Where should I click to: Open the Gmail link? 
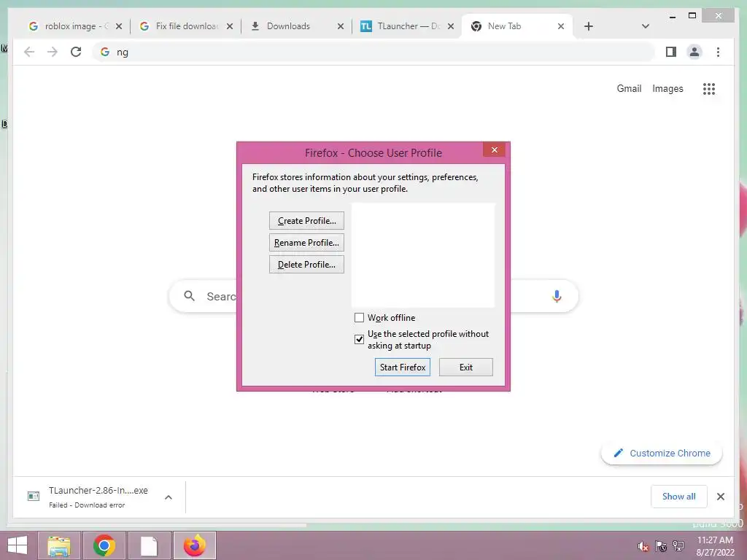click(x=629, y=88)
